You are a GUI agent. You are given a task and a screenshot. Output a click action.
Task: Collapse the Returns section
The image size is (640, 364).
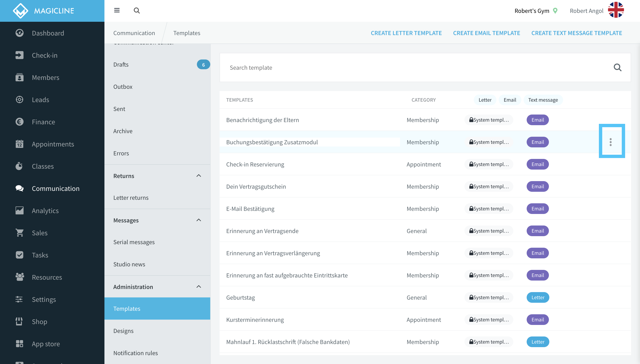pos(199,176)
